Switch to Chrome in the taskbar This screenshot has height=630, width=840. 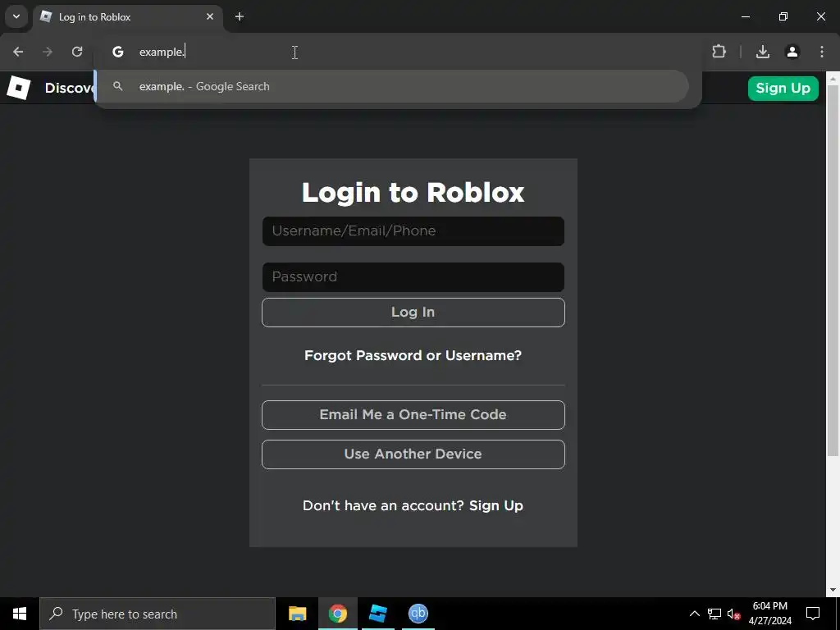point(338,614)
